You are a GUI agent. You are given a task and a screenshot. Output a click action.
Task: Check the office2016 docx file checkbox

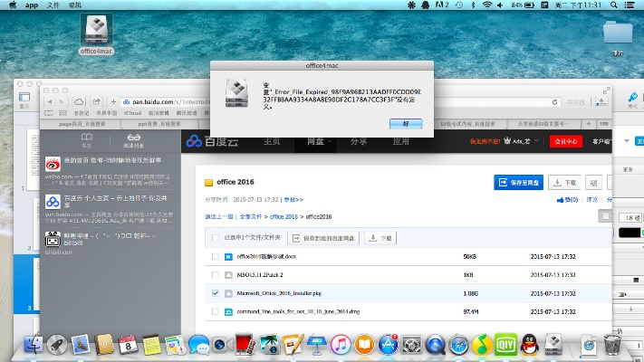pyautogui.click(x=215, y=257)
